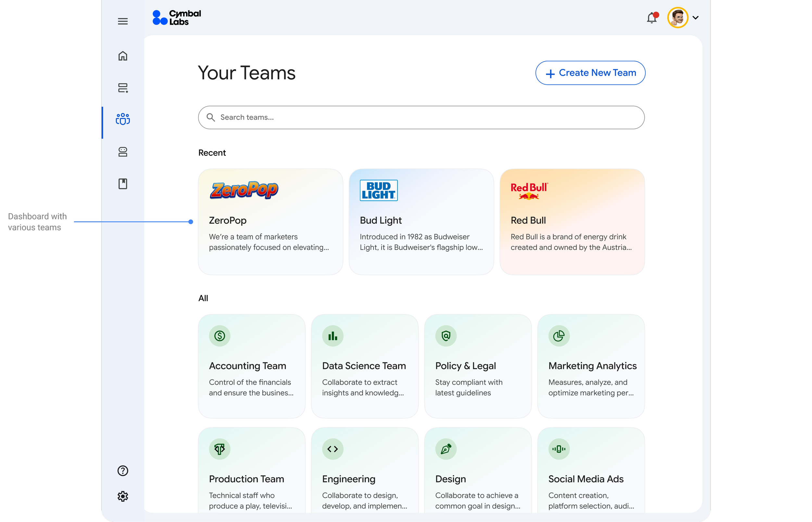812x522 pixels.
Task: Open the Engineering team title
Action: (349, 479)
